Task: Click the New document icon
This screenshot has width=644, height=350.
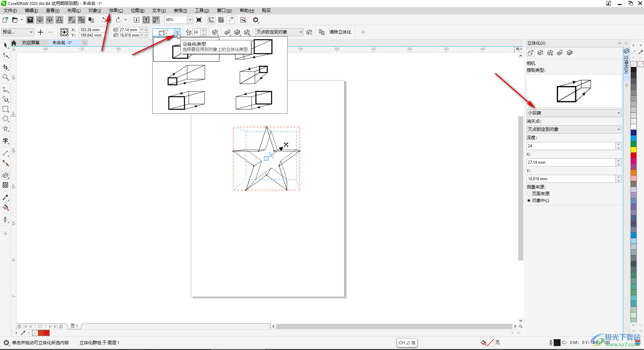Action: [5, 20]
